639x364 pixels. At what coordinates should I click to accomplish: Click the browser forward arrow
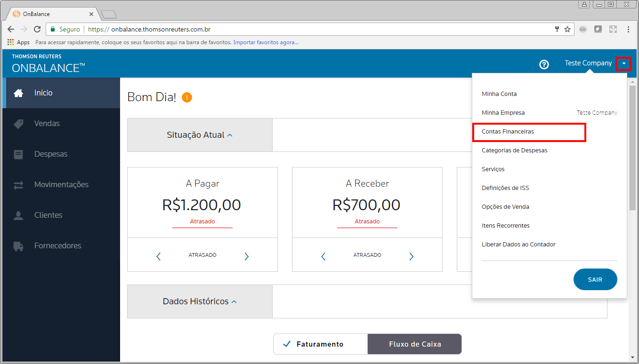pos(24,29)
